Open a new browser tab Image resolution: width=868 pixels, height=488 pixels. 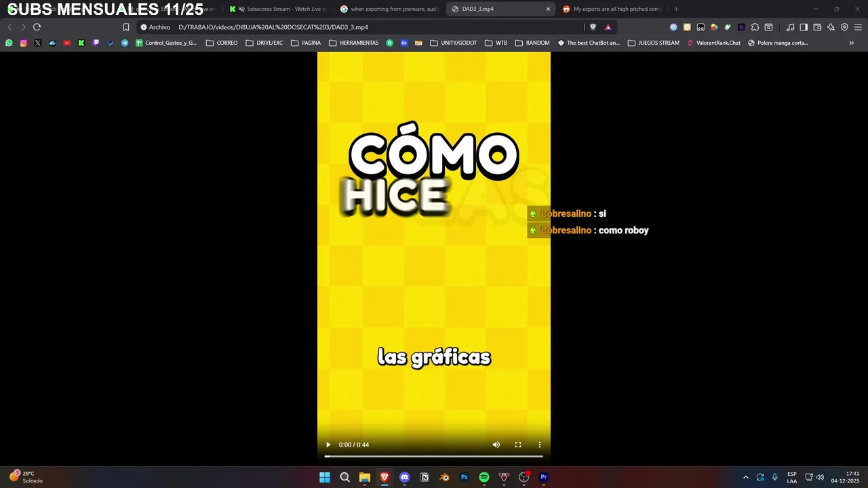coord(676,9)
